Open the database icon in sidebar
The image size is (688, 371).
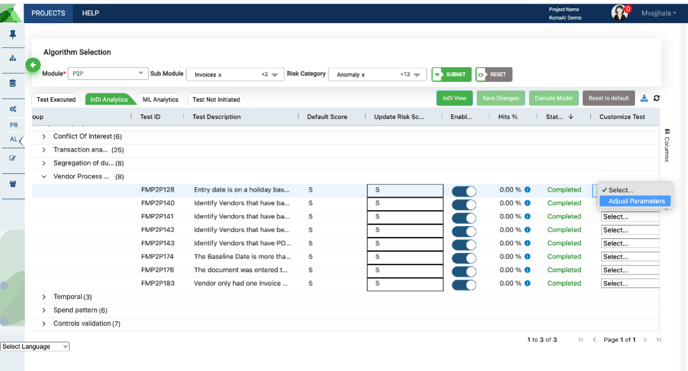pyautogui.click(x=13, y=83)
